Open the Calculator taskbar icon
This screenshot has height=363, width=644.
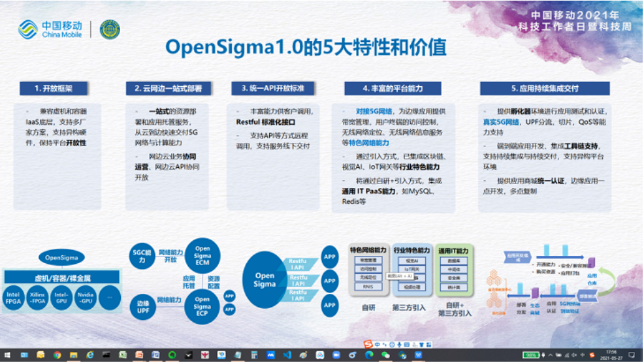tap(254, 355)
